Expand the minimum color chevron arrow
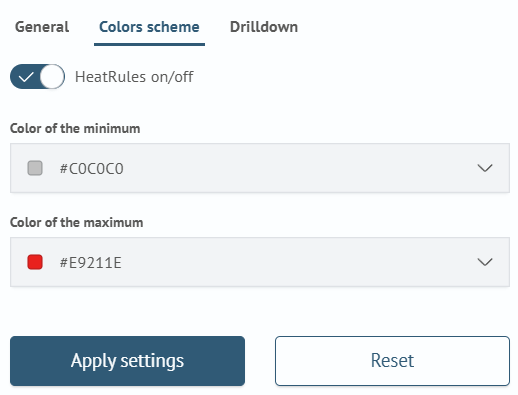 point(485,168)
